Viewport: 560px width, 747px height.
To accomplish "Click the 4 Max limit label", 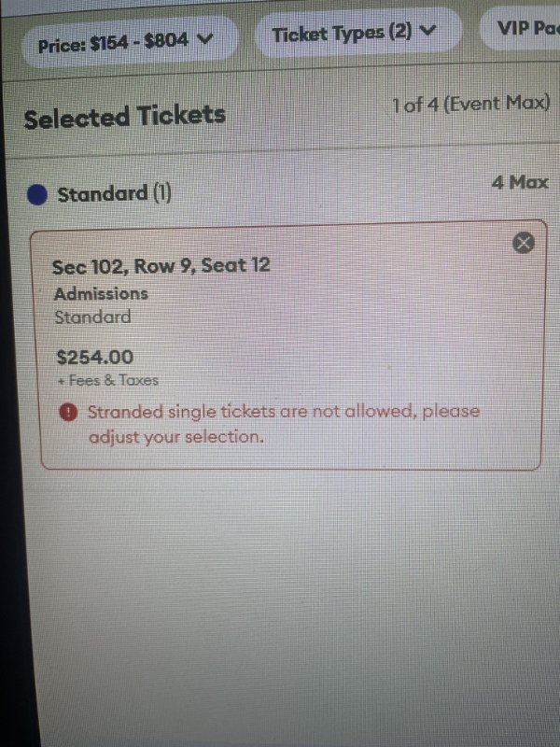I will [x=519, y=182].
